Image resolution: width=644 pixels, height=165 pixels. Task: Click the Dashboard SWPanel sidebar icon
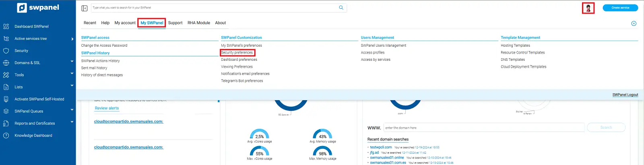tap(6, 27)
